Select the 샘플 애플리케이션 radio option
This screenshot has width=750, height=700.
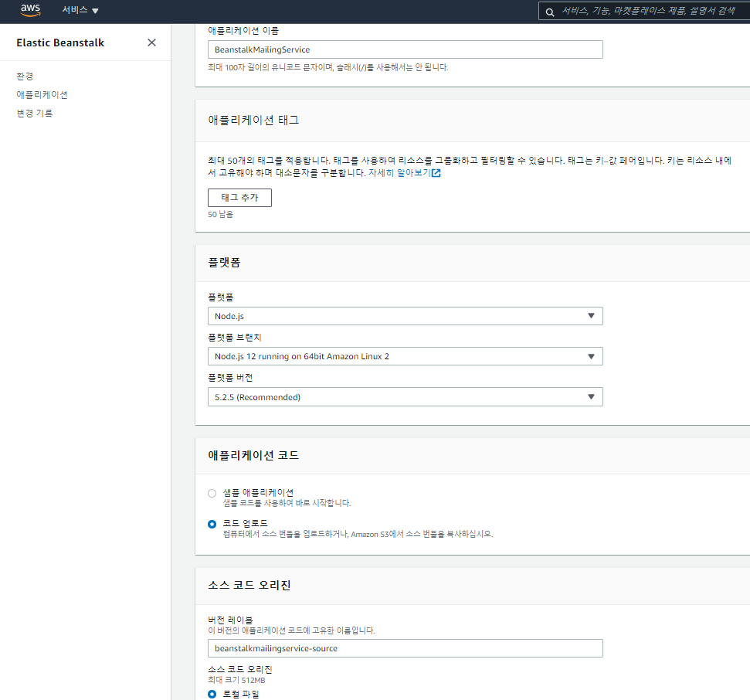[x=212, y=493]
